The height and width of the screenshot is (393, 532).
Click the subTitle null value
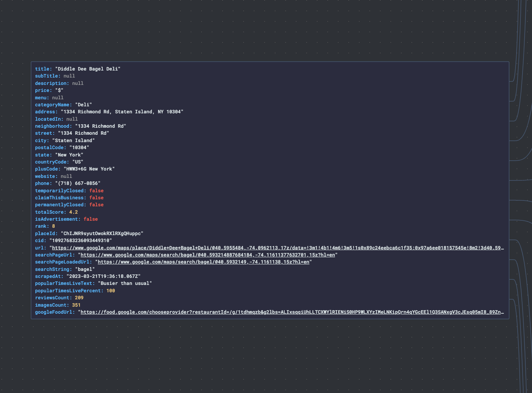(x=69, y=76)
